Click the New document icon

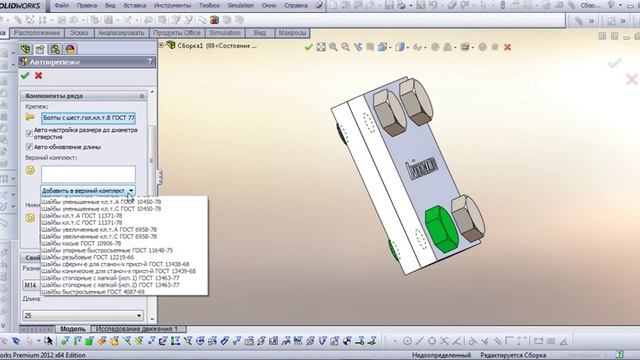pos(333,5)
